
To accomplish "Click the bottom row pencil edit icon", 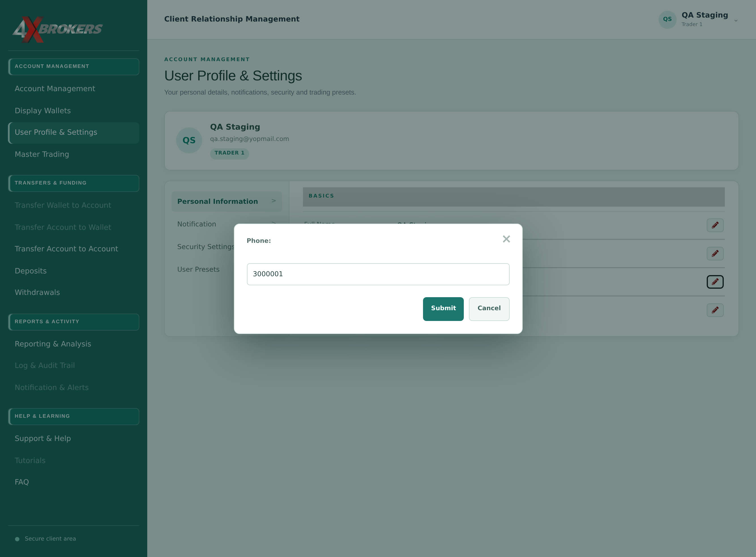I will coord(715,310).
